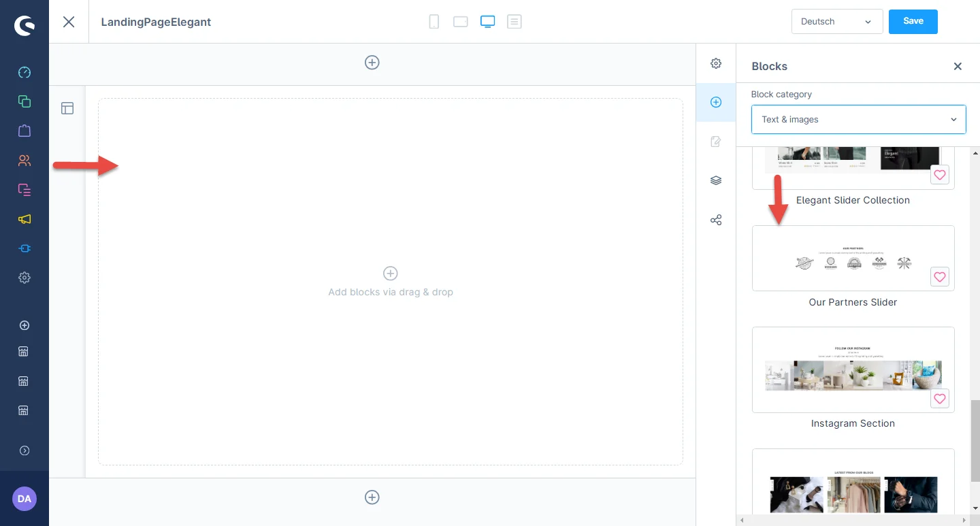
Task: Open the Customers icon in left sidebar
Action: coord(24,161)
